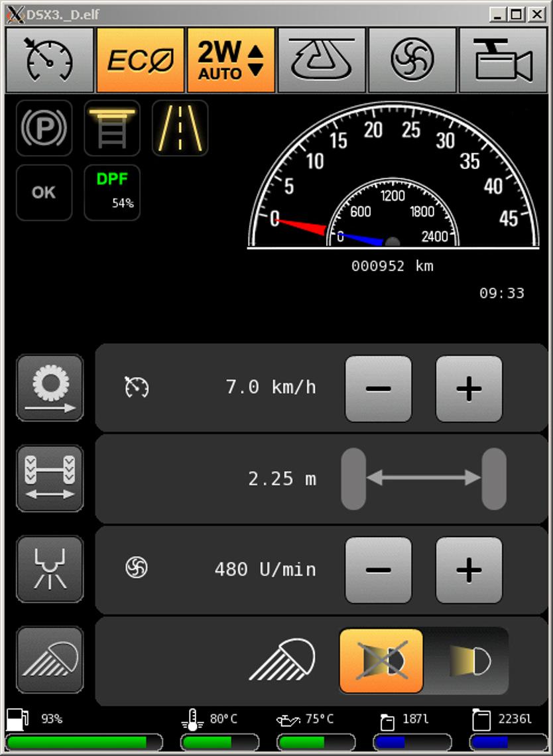Adjust the 2.25 m track width slider

(x=424, y=478)
